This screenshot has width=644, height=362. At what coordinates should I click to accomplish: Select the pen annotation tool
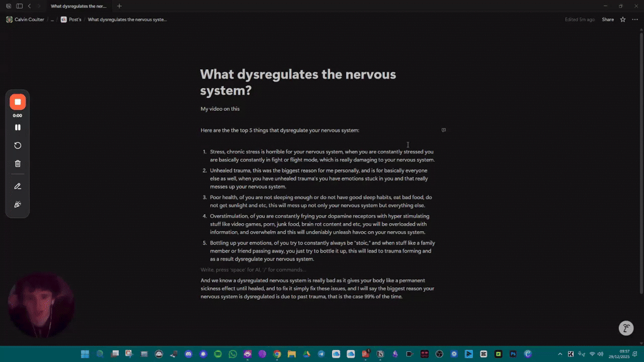pos(18,186)
